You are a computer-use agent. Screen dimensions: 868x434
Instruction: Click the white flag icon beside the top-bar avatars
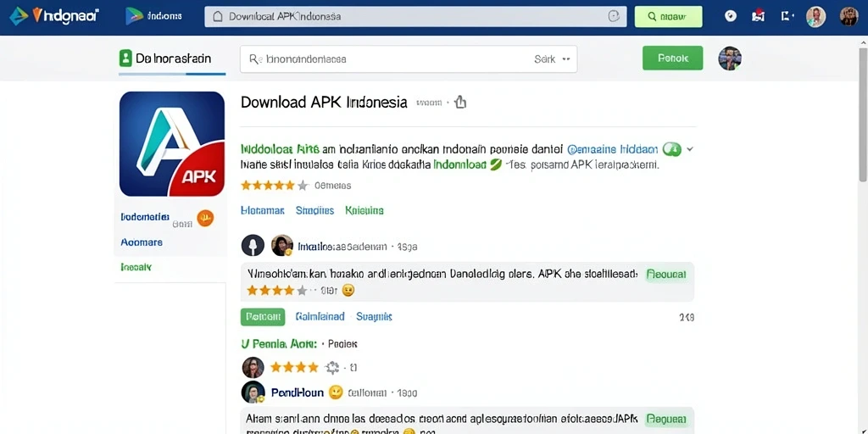pyautogui.click(x=787, y=17)
